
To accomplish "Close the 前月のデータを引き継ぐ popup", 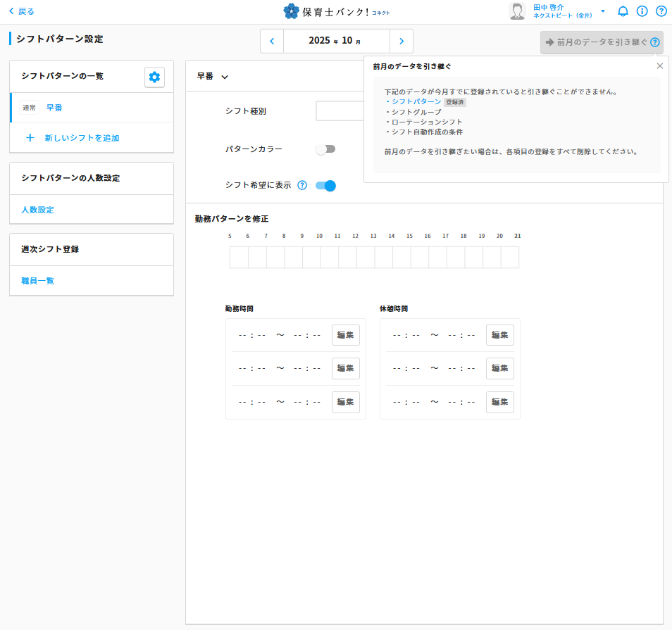I will click(659, 66).
